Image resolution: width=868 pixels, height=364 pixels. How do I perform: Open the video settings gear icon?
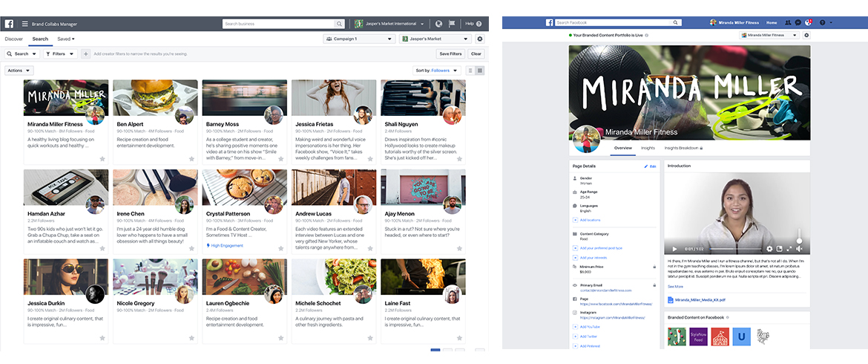(x=769, y=249)
